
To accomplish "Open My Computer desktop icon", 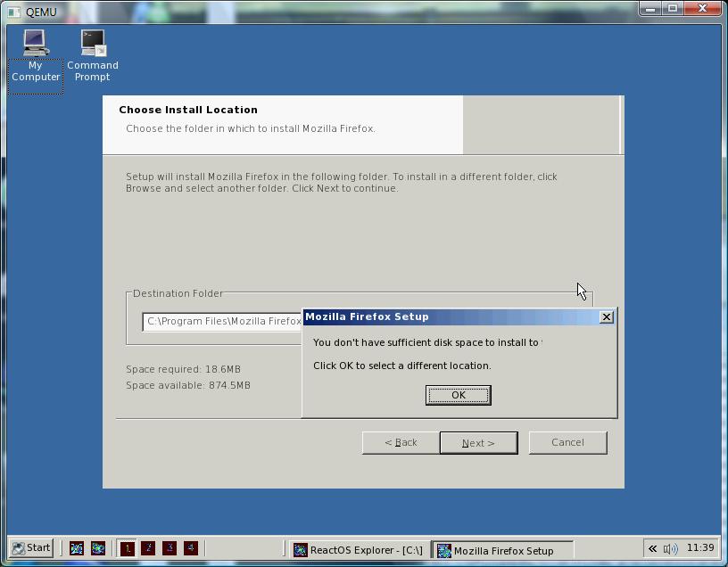I will click(35, 55).
